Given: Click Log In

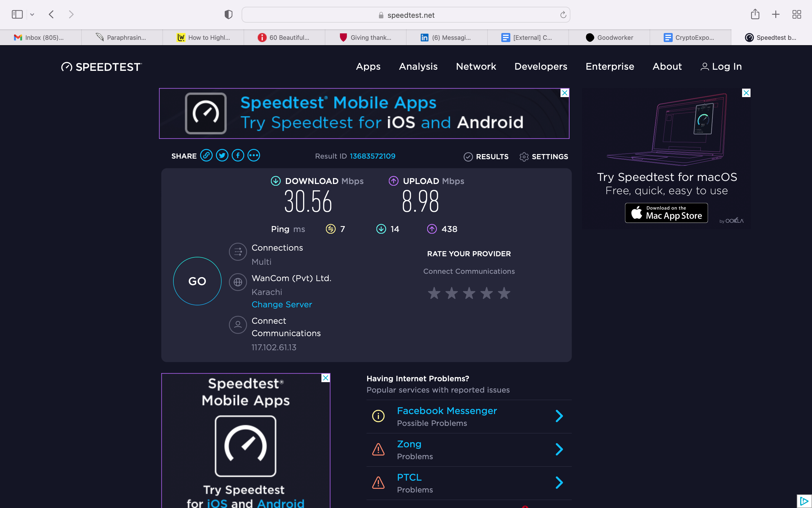Looking at the screenshot, I should 721,67.
